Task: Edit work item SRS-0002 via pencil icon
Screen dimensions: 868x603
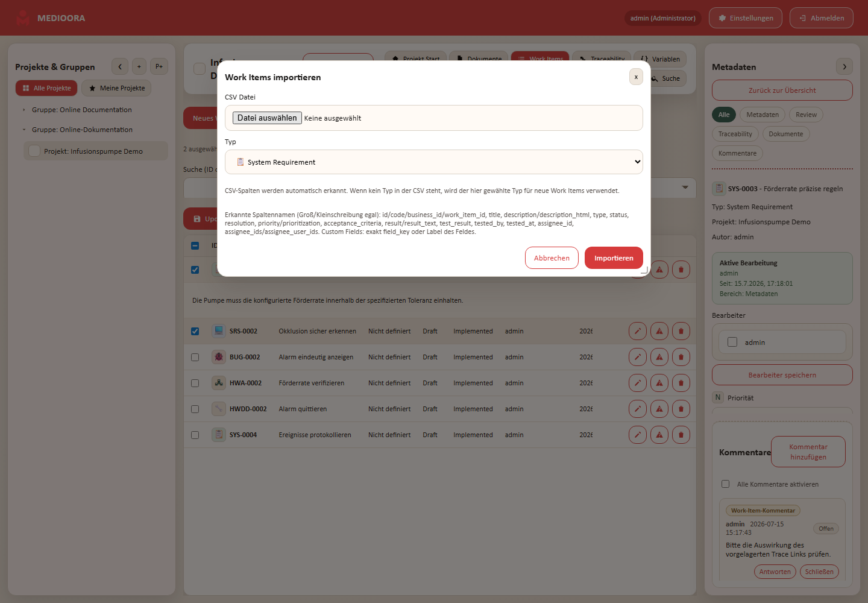Action: pos(638,331)
